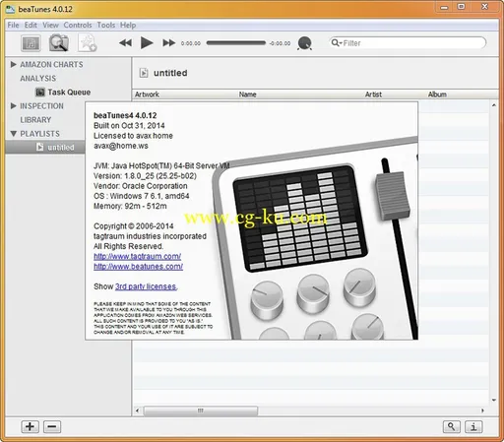Click the bottom-right search magnifier button

(452, 426)
